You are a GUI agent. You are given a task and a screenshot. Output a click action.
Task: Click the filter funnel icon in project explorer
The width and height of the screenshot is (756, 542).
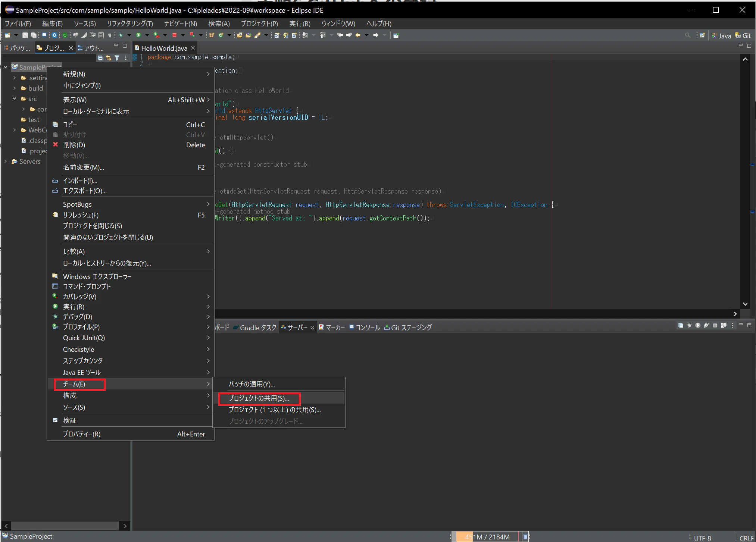tap(117, 58)
